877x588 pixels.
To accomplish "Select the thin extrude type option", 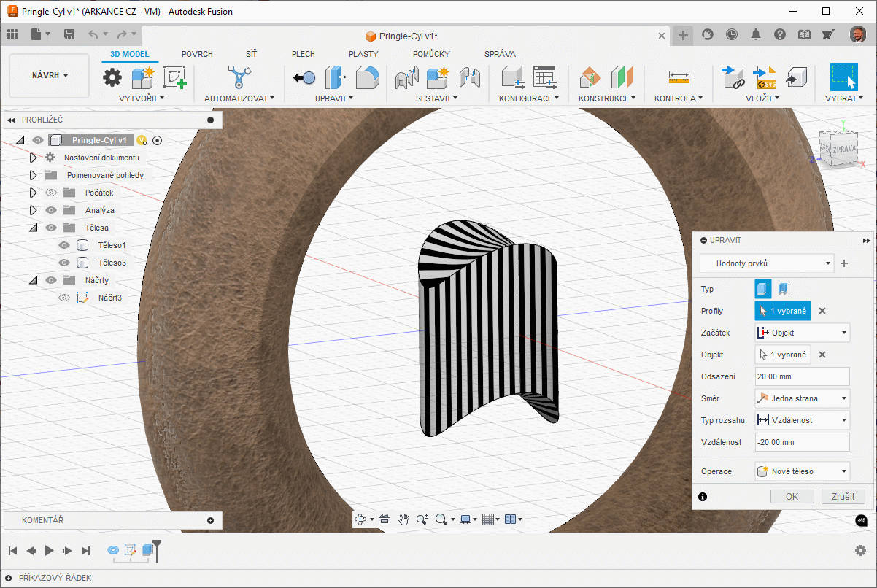I will pos(784,289).
